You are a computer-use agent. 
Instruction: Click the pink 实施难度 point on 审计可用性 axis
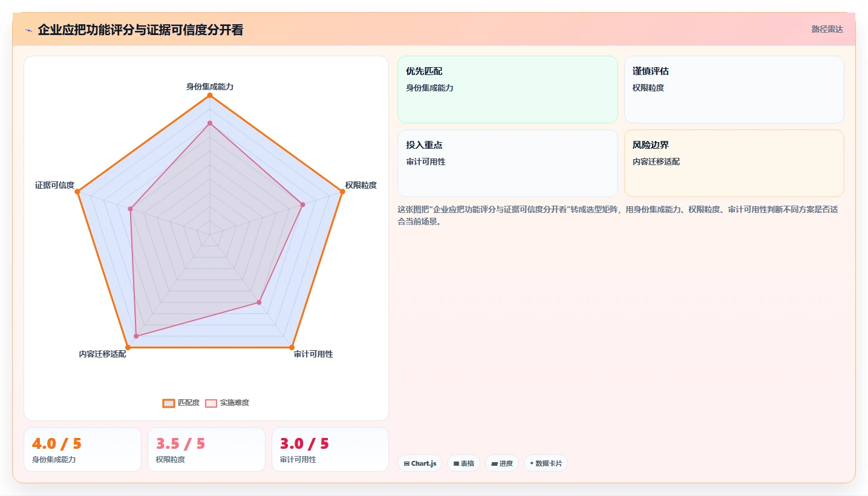[x=259, y=302]
